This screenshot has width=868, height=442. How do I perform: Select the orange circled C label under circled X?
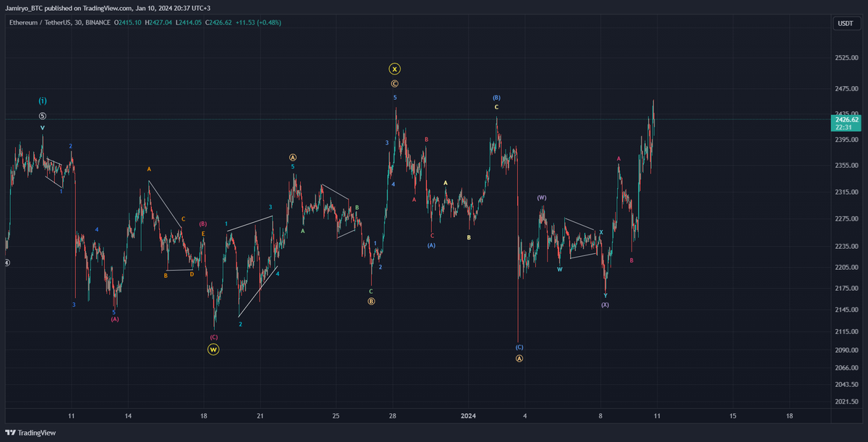click(394, 84)
